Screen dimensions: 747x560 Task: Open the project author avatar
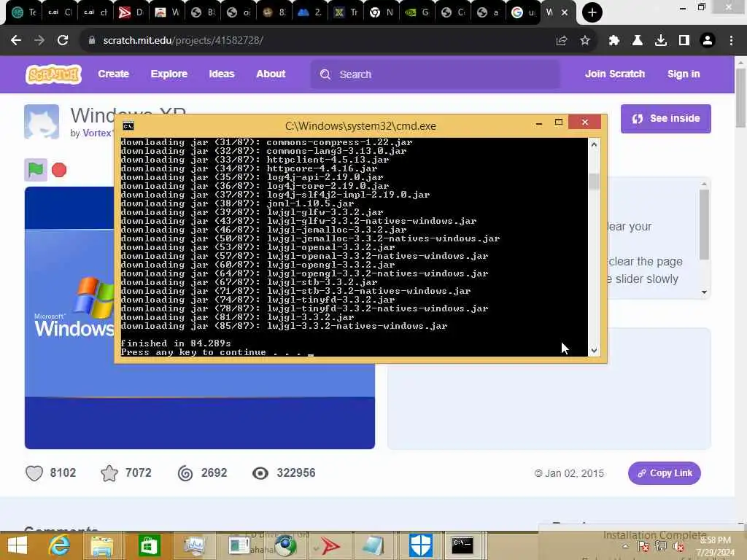click(x=42, y=122)
